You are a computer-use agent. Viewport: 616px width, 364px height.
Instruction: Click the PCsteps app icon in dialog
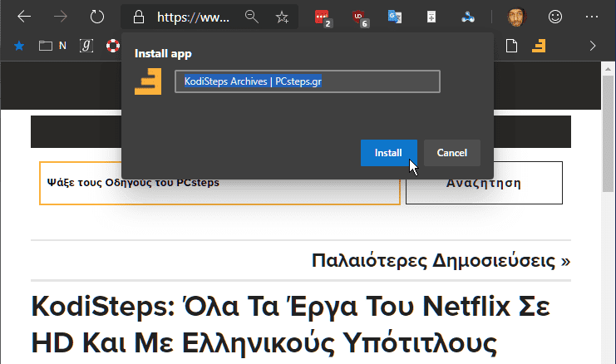pyautogui.click(x=148, y=81)
